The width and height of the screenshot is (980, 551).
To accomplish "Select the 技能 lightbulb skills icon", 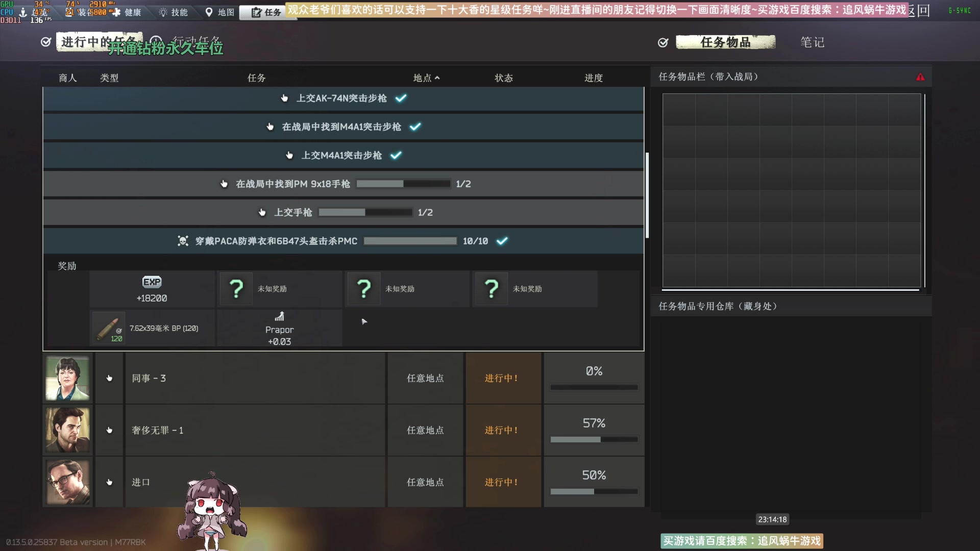I will point(162,12).
